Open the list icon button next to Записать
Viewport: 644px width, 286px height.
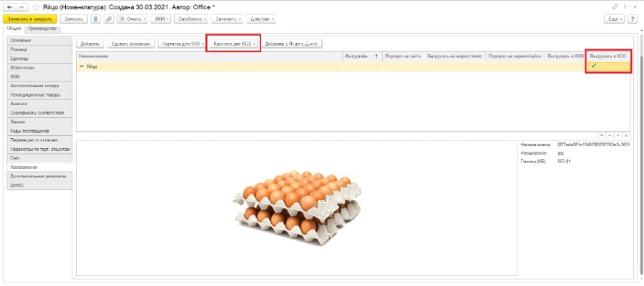[95, 19]
